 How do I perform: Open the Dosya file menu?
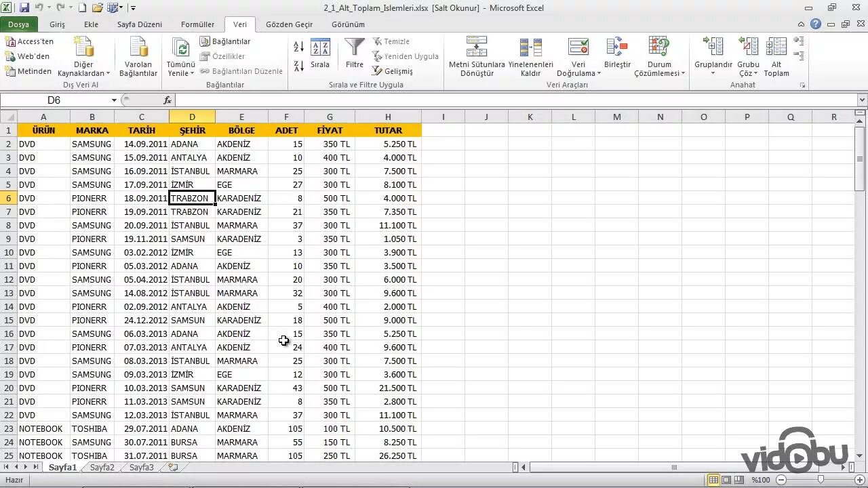click(18, 24)
